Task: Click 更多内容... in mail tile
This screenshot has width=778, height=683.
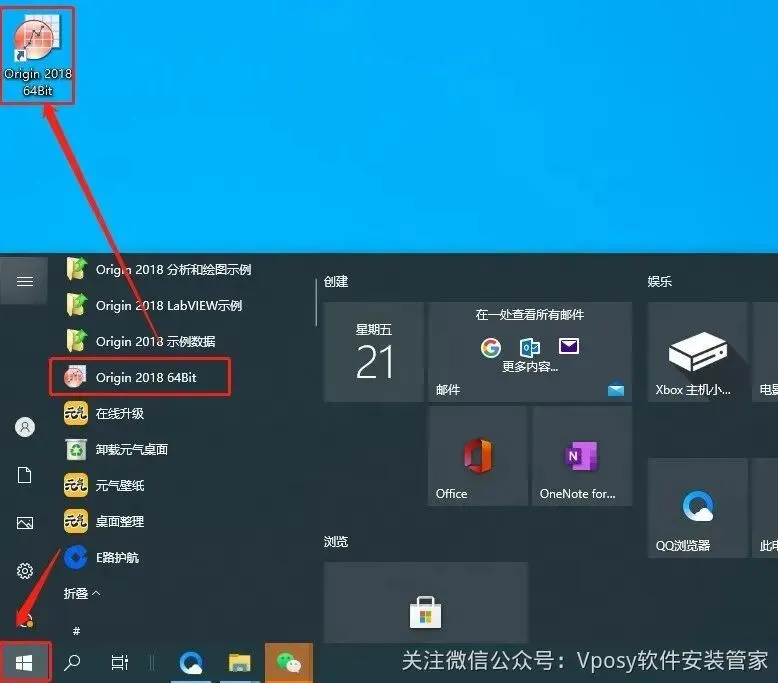Action: pos(530,367)
